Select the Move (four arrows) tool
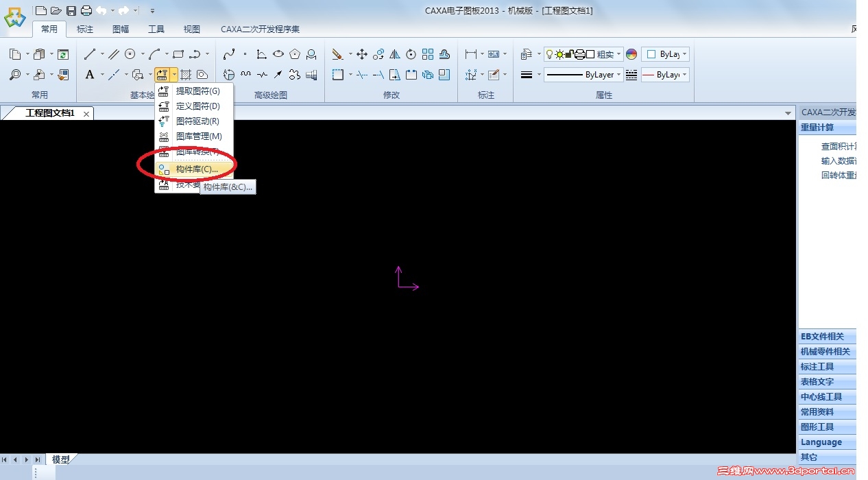Viewport: 868px width, 480px height. tap(362, 54)
